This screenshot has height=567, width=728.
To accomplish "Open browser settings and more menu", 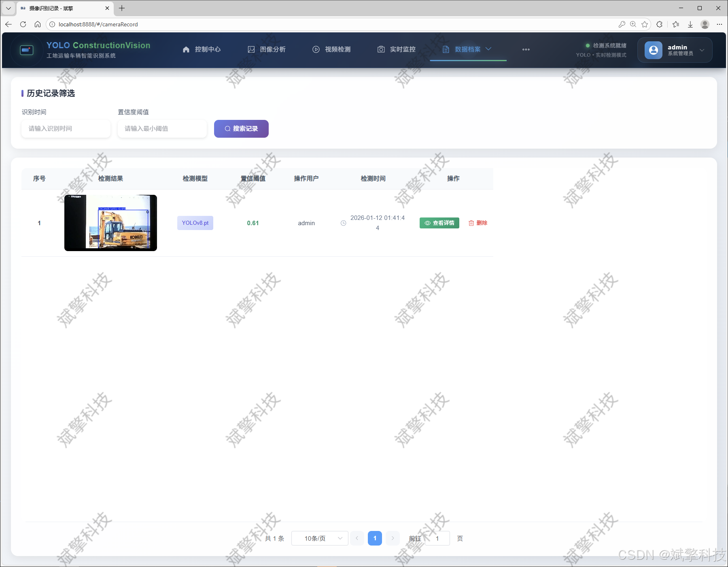I will coord(720,24).
